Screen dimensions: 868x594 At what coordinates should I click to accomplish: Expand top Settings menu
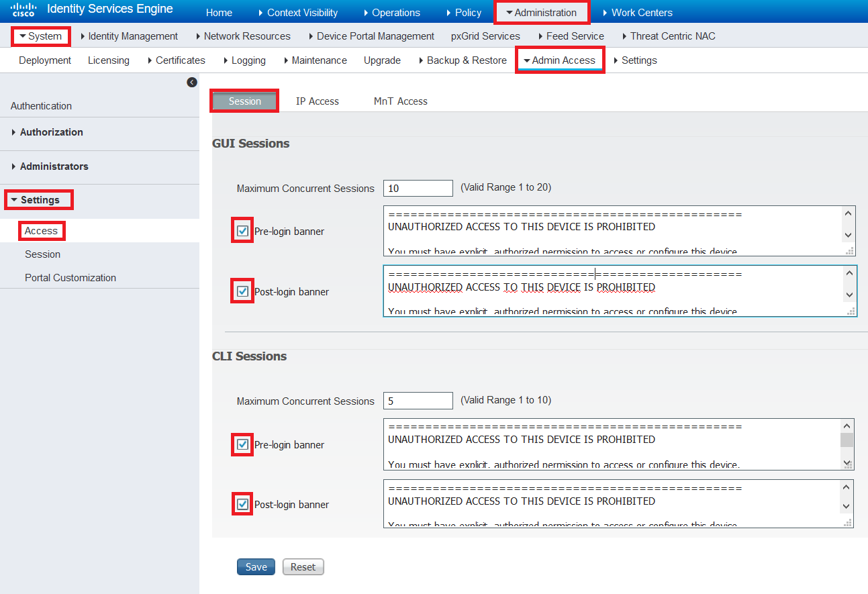click(x=635, y=60)
